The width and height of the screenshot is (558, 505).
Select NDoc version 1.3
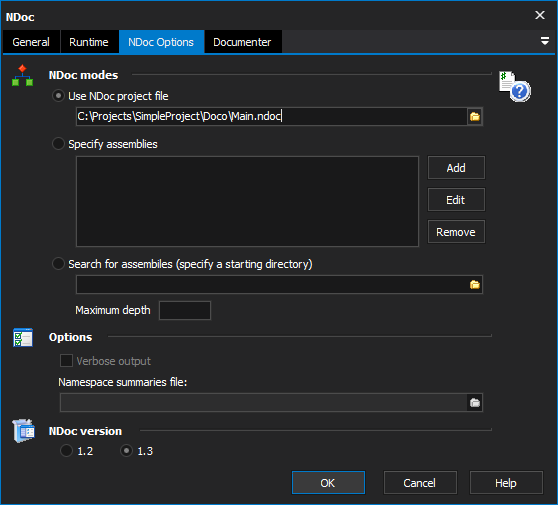(126, 451)
